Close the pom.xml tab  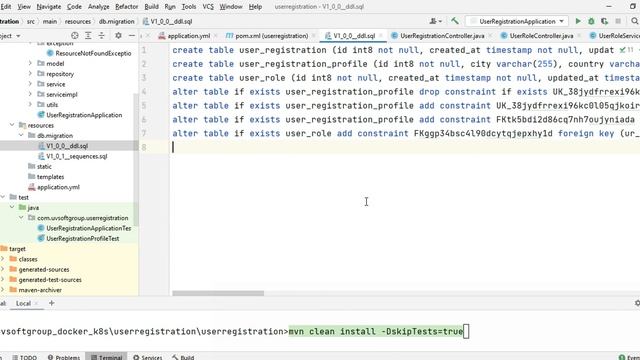coord(313,36)
